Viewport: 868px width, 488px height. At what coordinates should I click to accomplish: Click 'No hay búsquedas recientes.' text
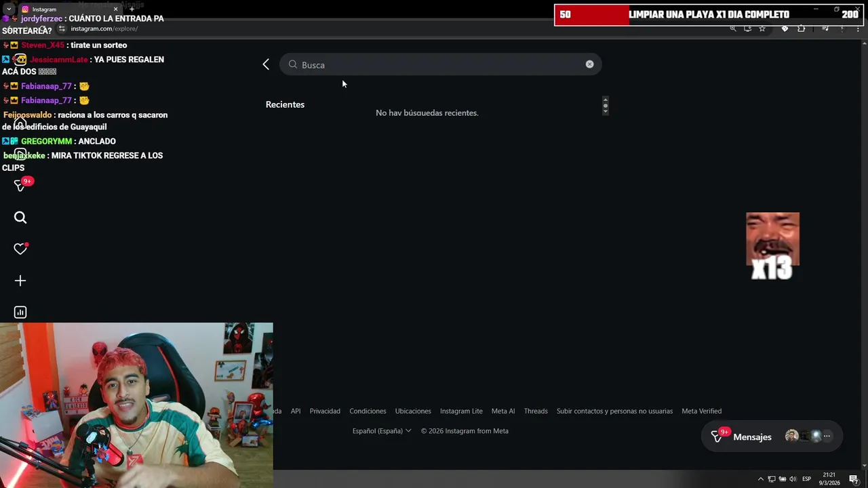(x=427, y=113)
